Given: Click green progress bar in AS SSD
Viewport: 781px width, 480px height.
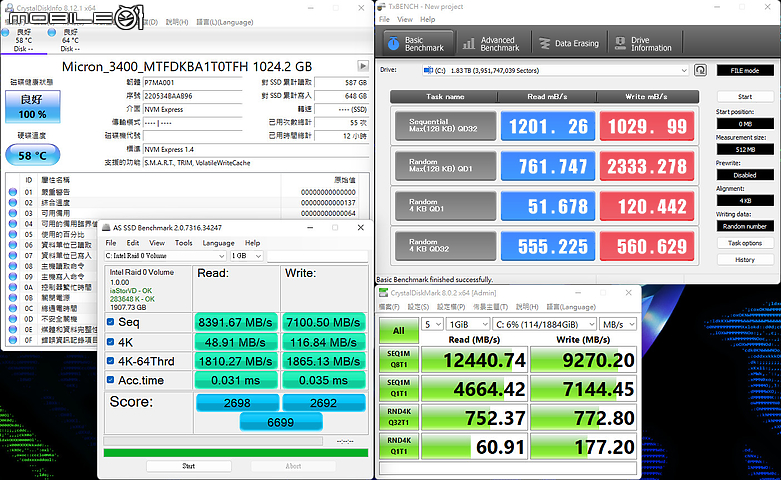Looking at the screenshot, I should pyautogui.click(x=236, y=453).
